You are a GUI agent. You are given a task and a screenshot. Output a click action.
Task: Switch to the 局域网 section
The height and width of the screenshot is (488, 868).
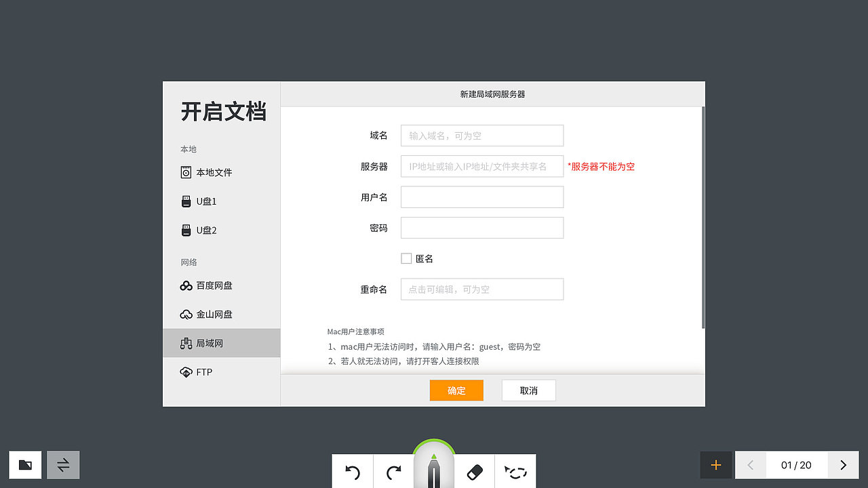click(x=205, y=343)
